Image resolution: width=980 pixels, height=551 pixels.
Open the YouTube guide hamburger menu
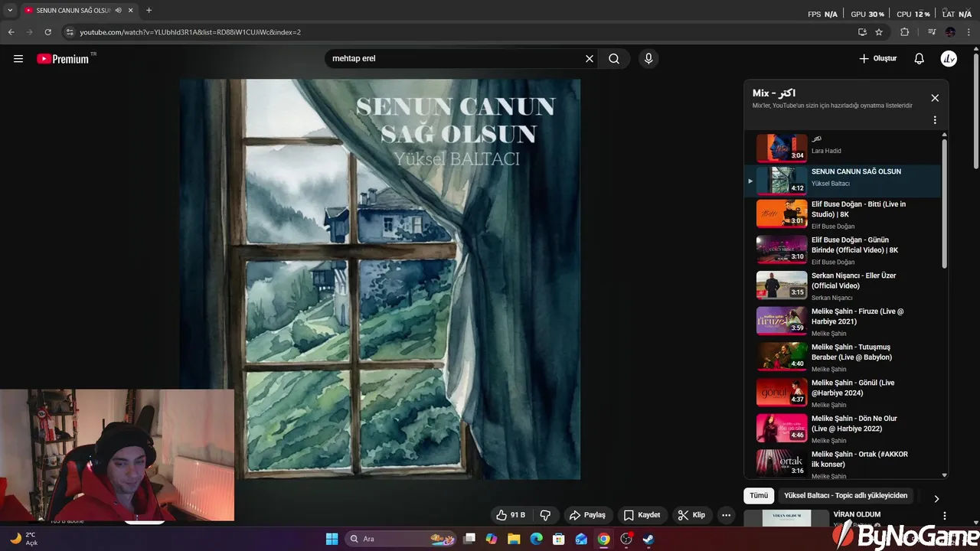click(x=18, y=59)
